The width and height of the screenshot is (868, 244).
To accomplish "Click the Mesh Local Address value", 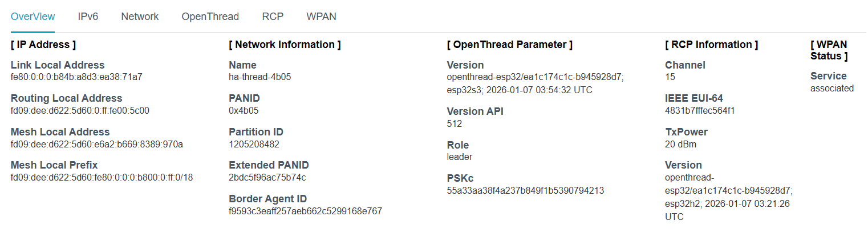I will (96, 144).
